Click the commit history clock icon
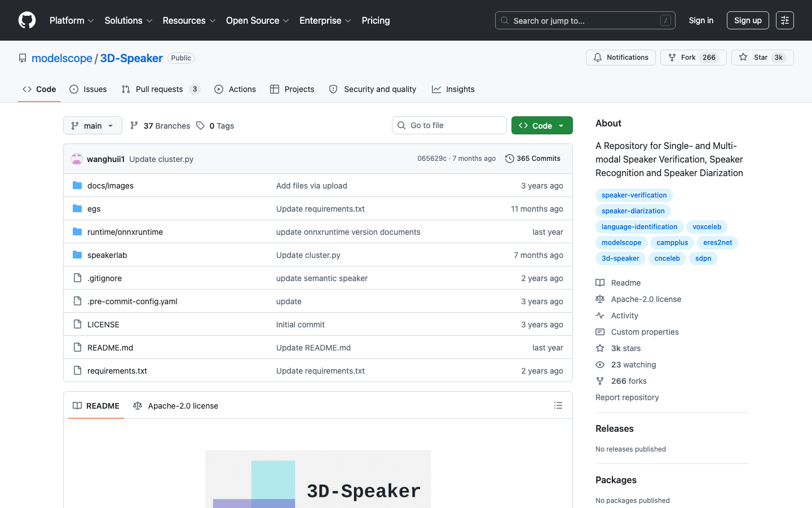Image resolution: width=812 pixels, height=508 pixels. click(510, 159)
